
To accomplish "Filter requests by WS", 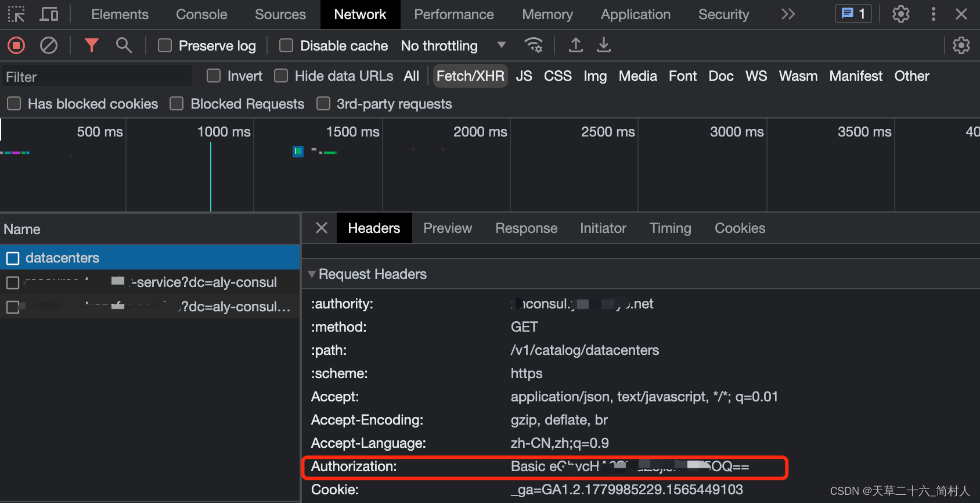I will 756,76.
